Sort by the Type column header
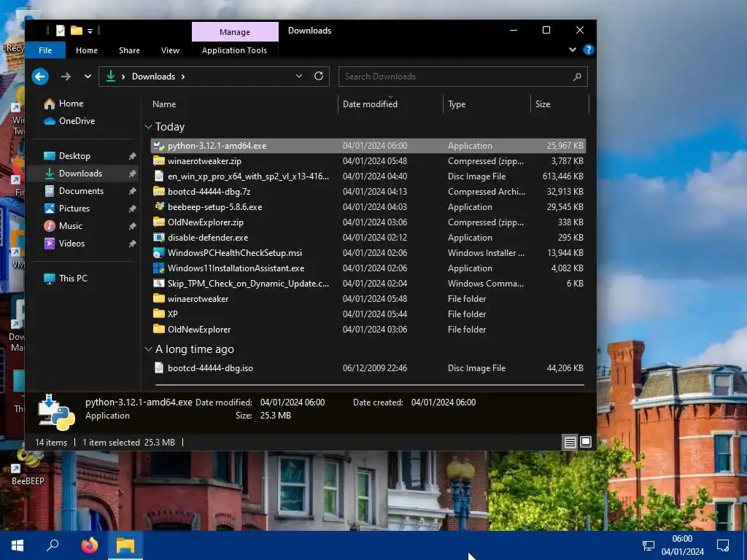 coord(457,104)
